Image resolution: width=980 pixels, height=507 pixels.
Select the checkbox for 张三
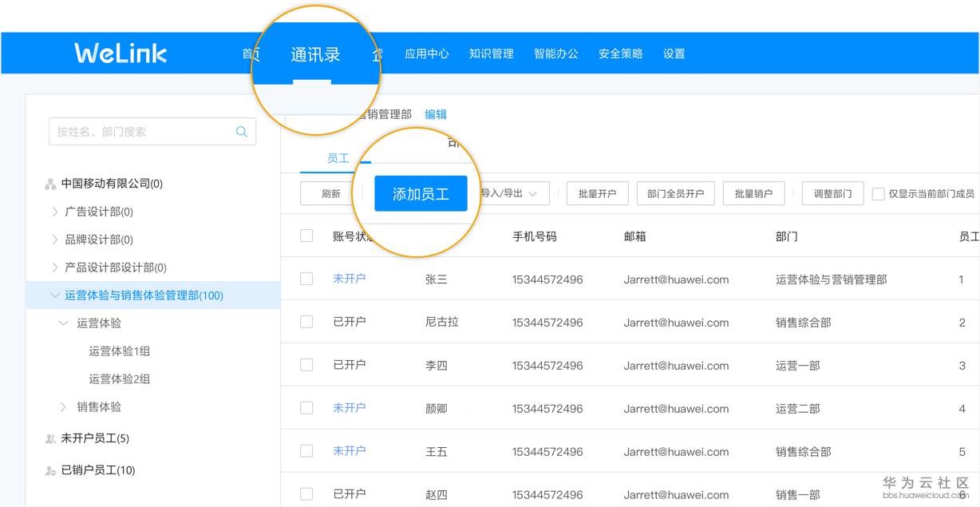306,279
